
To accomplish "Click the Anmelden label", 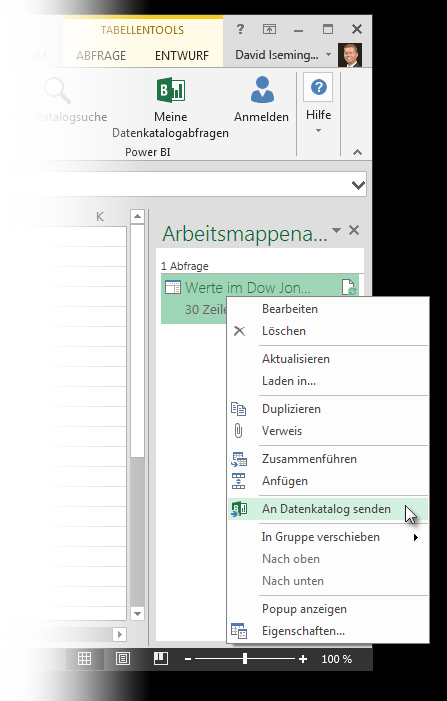I will pos(261,117).
